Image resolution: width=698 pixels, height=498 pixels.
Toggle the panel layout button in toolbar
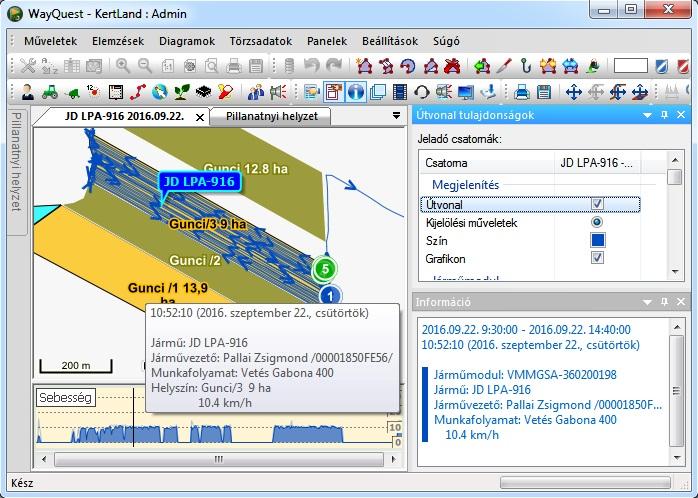tap(334, 92)
